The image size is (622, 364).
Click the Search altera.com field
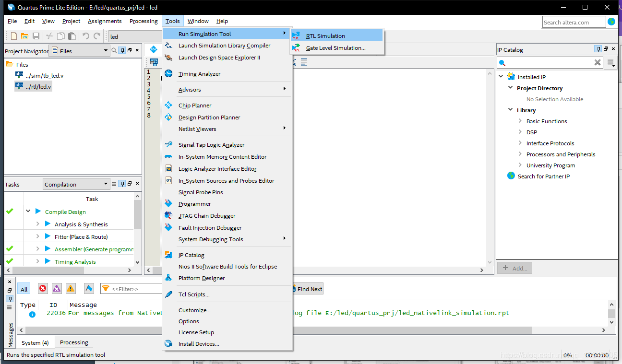pyautogui.click(x=574, y=22)
